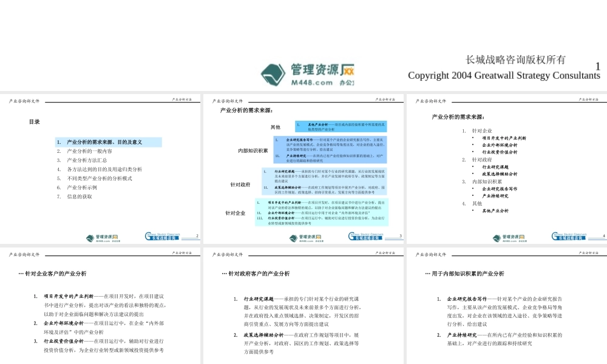Select the Copyright 2004 Greatwall Strategy Consultants line
This screenshot has width=607, height=364.
coord(504,75)
